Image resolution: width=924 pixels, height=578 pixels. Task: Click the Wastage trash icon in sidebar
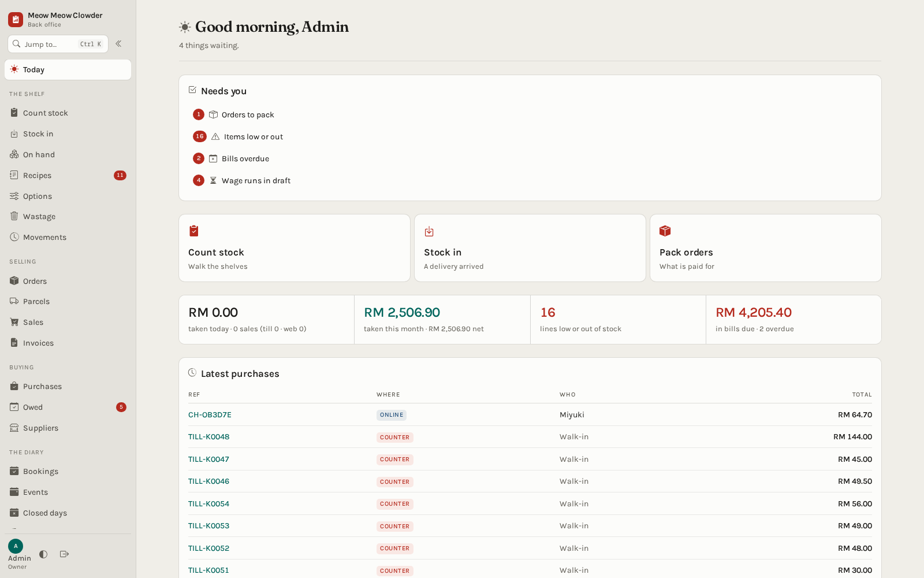coord(14,216)
